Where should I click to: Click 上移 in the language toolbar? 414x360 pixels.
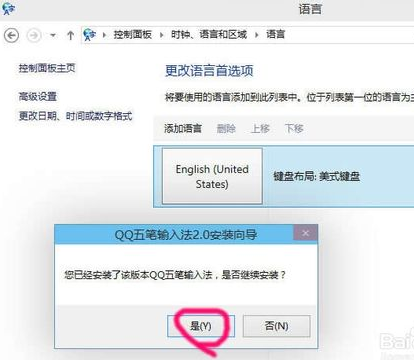click(260, 128)
